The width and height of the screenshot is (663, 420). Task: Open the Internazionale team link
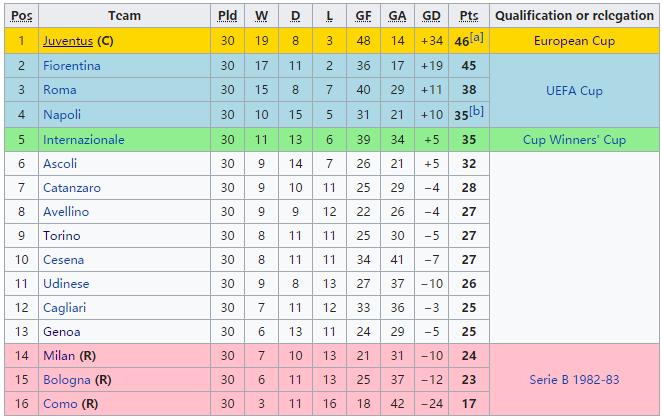[84, 139]
